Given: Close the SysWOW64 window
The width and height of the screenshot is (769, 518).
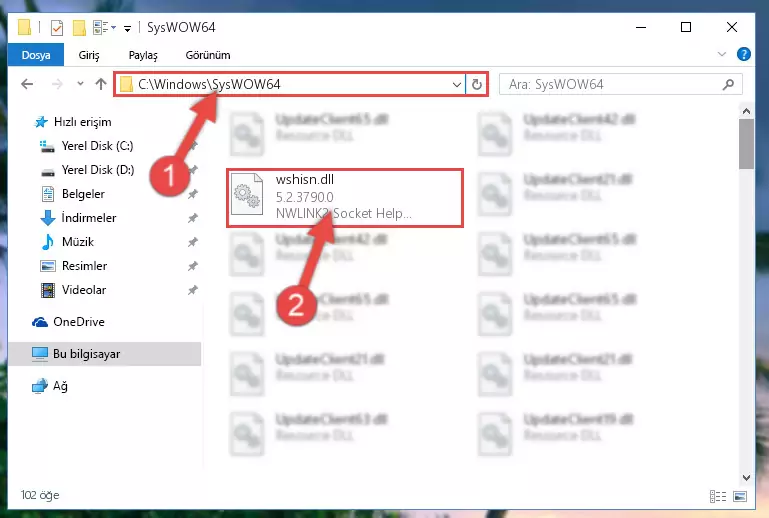Looking at the screenshot, I should pos(732,27).
